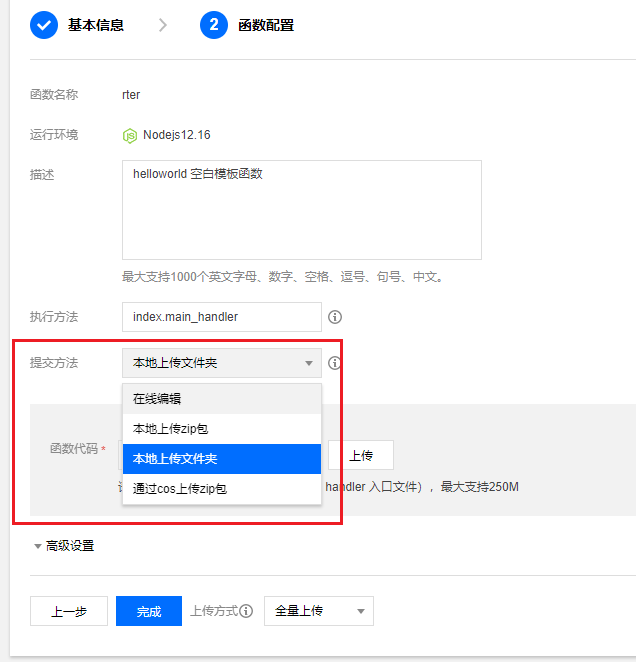Choose 本地上传zip包 option
Screen dimensions: 636x662
coord(221,429)
